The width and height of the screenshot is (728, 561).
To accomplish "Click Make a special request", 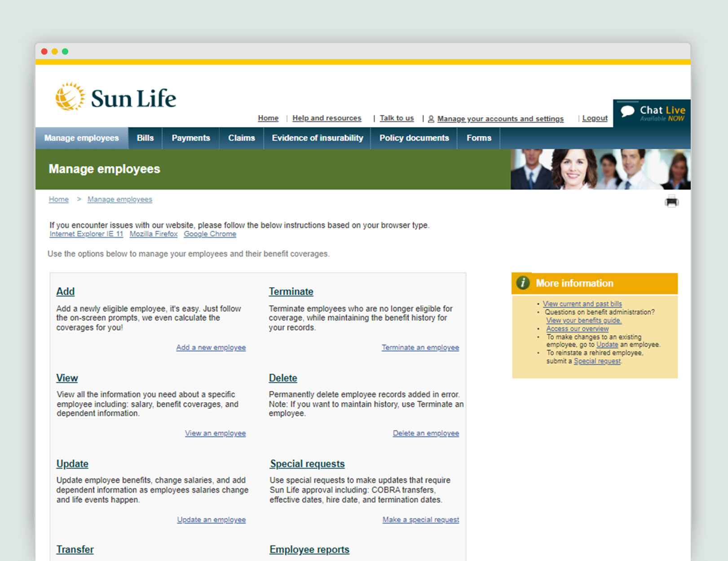I will click(x=421, y=519).
